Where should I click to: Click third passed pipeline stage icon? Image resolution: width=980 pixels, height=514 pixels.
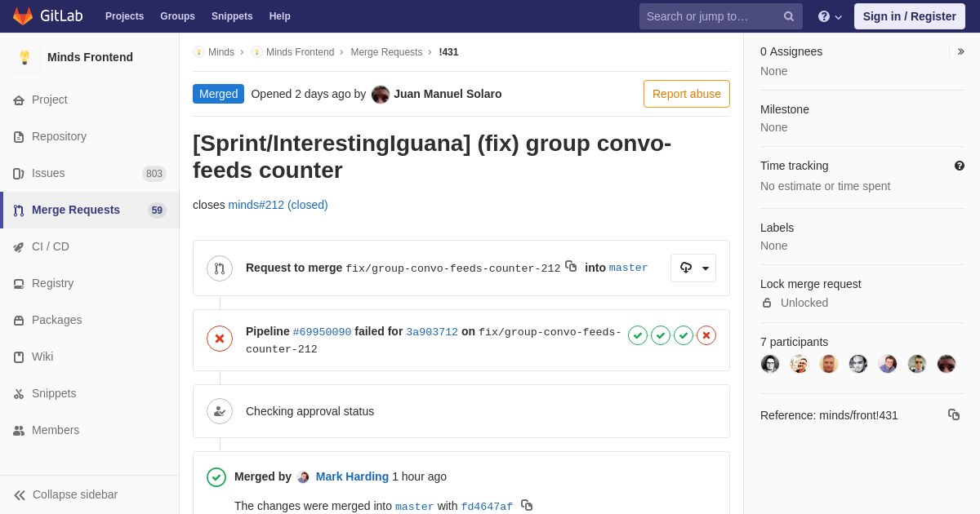click(x=684, y=335)
